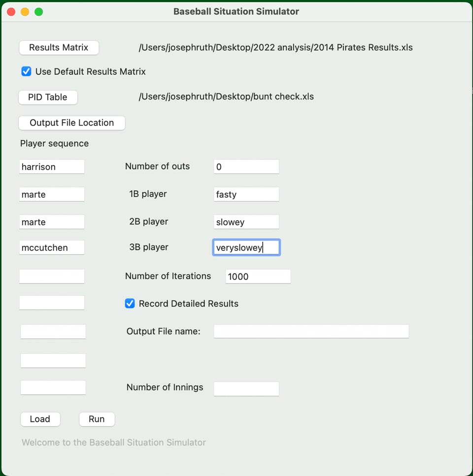Click the Results Matrix button
This screenshot has height=476, width=473.
59,48
